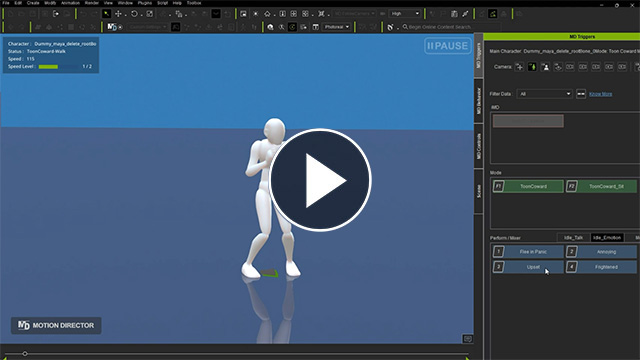This screenshot has width=640, height=360.
Task: Click the highlighted green toolbar icon top right
Action: 493,13
